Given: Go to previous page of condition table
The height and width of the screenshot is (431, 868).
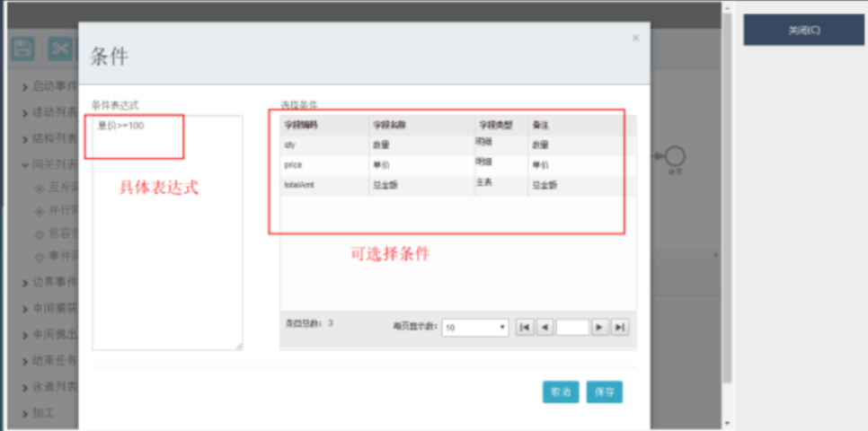Looking at the screenshot, I should tap(545, 328).
